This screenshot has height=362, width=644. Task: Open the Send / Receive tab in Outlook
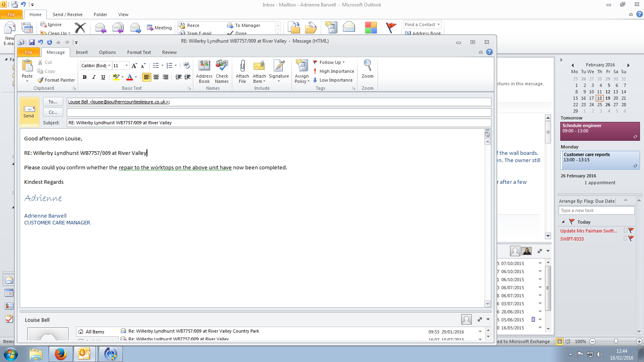tap(68, 14)
